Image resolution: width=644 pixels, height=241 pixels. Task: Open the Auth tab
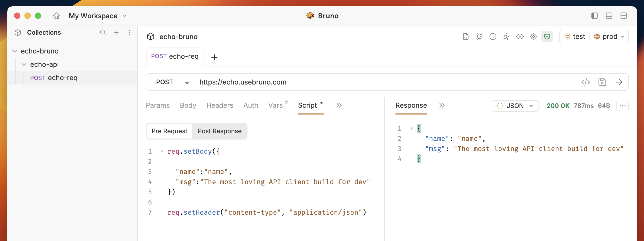251,105
